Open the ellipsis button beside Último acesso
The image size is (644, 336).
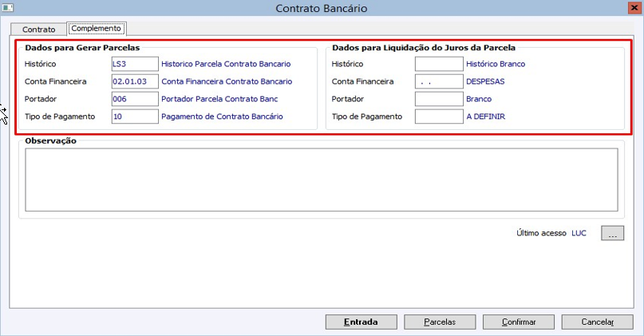pos(612,233)
